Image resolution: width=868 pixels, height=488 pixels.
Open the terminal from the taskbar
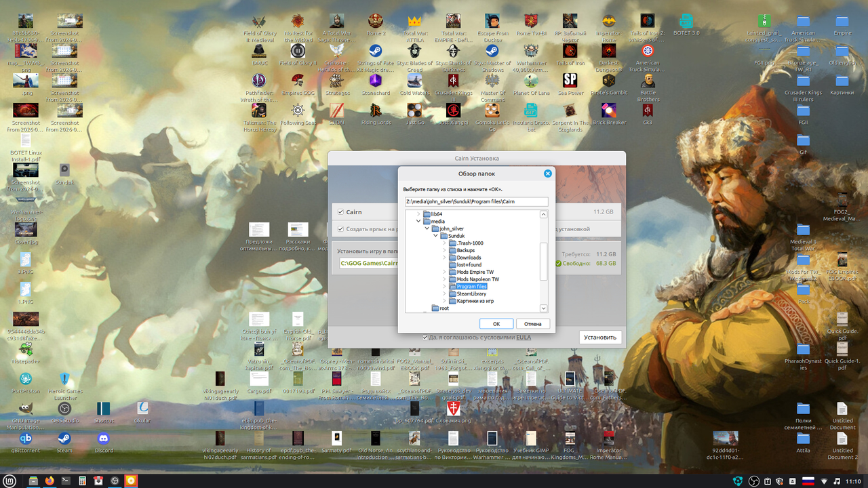coord(66,481)
